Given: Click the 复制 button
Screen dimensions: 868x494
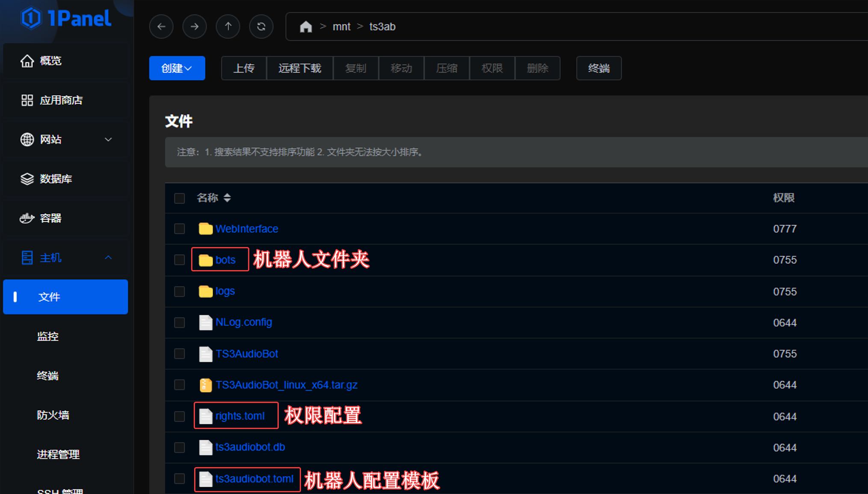Looking at the screenshot, I should click(x=356, y=68).
